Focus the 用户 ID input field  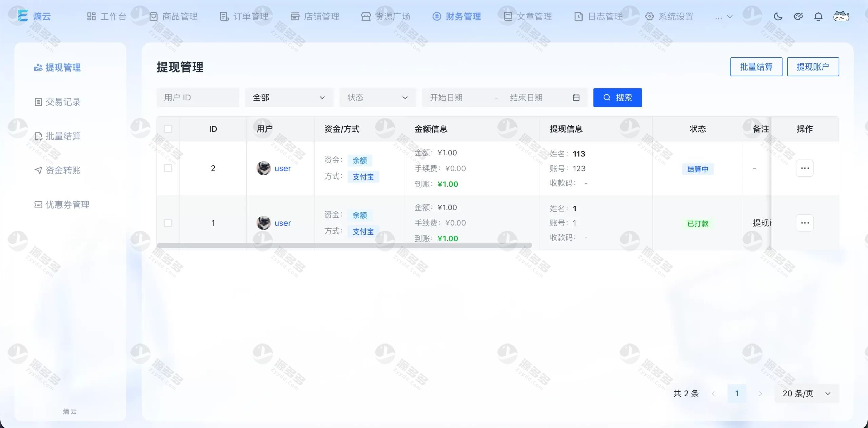click(198, 98)
